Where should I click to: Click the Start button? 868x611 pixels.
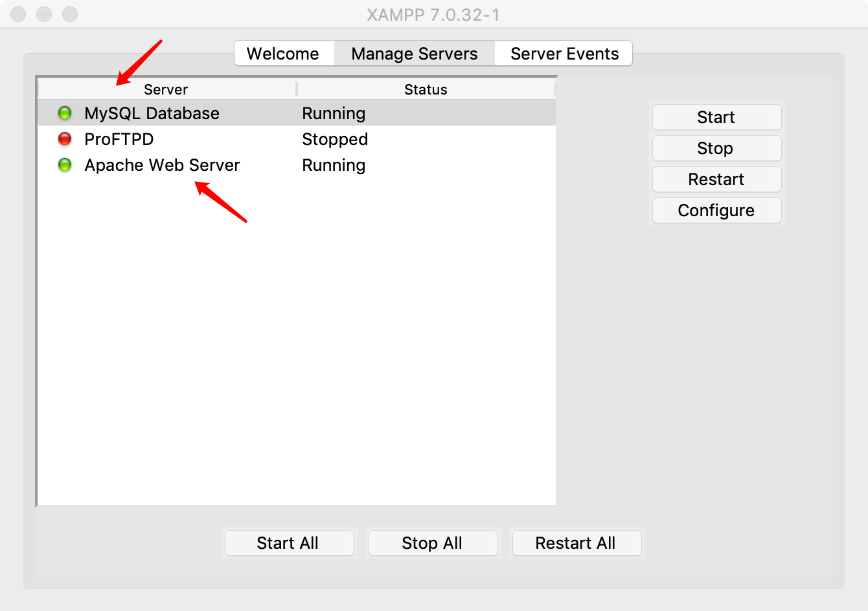(716, 117)
